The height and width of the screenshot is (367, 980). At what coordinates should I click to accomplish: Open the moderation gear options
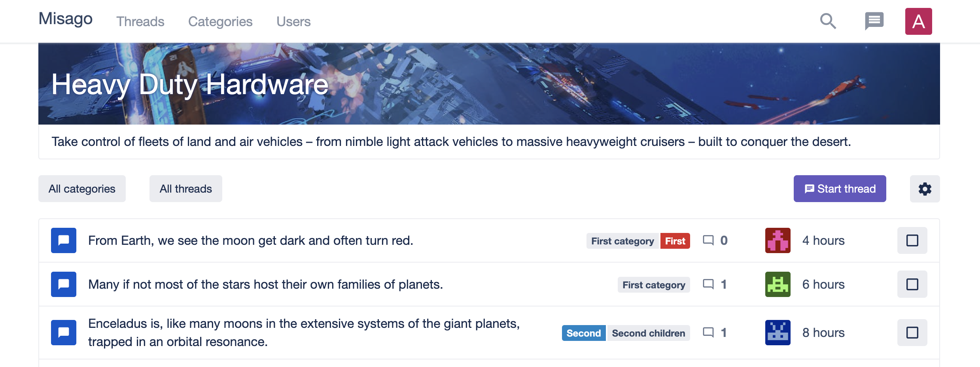tap(925, 189)
